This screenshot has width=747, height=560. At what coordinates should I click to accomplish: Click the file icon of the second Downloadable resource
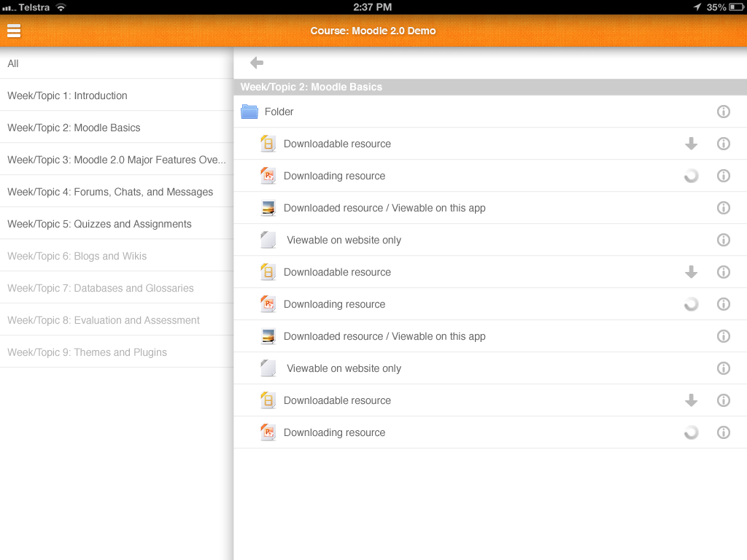point(268,272)
